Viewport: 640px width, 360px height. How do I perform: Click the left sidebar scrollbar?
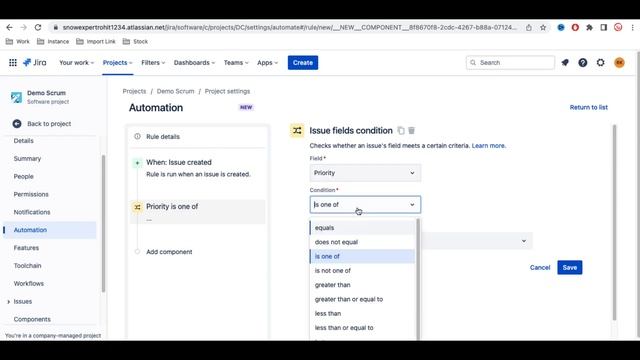click(x=103, y=223)
